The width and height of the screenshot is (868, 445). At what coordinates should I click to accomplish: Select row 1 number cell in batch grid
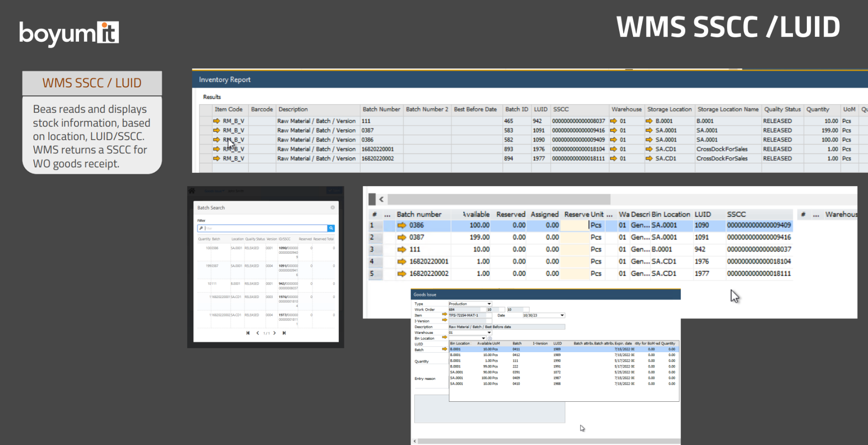point(375,225)
